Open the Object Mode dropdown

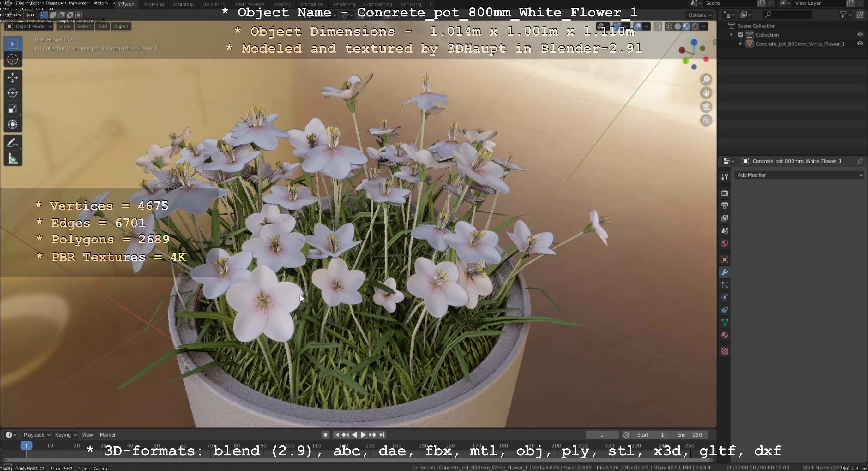29,26
